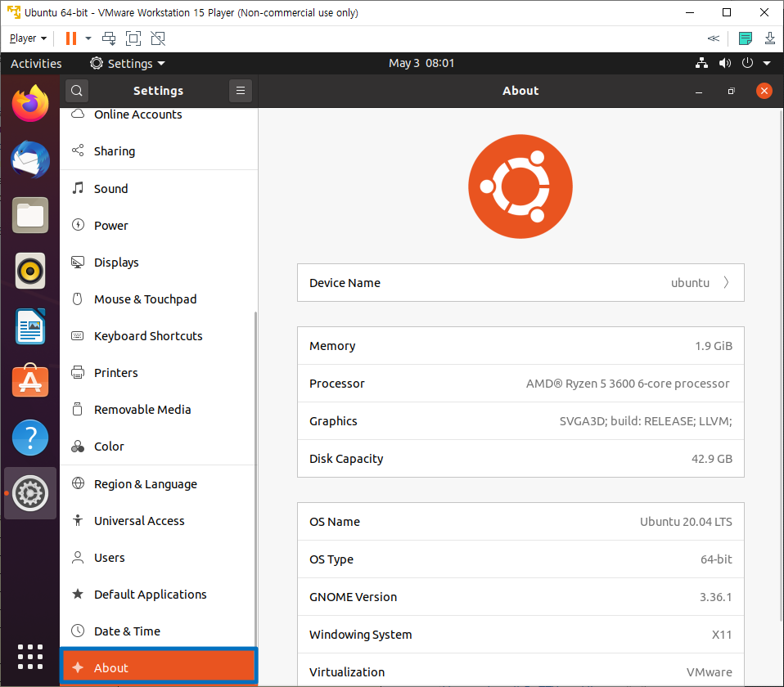
Task: Open Removable Media settings
Action: pyautogui.click(x=159, y=409)
